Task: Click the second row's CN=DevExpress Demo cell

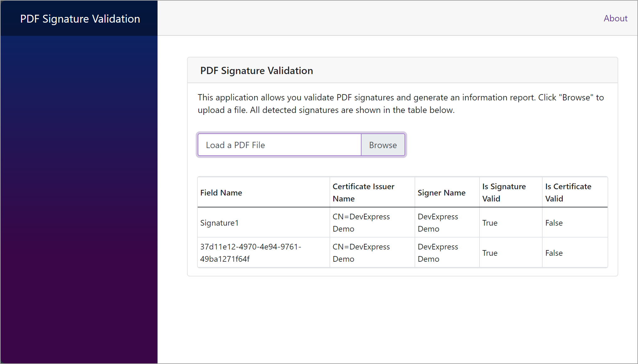Action: click(x=361, y=253)
